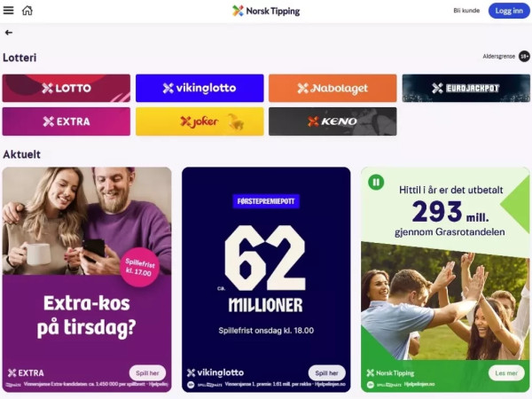
Task: Choose the Eurojackpot game tile
Action: [x=466, y=88]
